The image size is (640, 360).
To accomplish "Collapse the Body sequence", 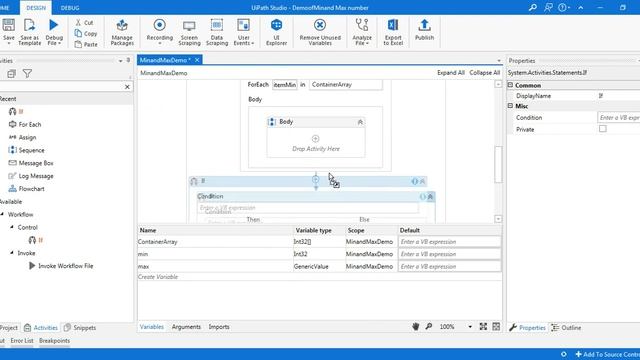I will click(360, 122).
